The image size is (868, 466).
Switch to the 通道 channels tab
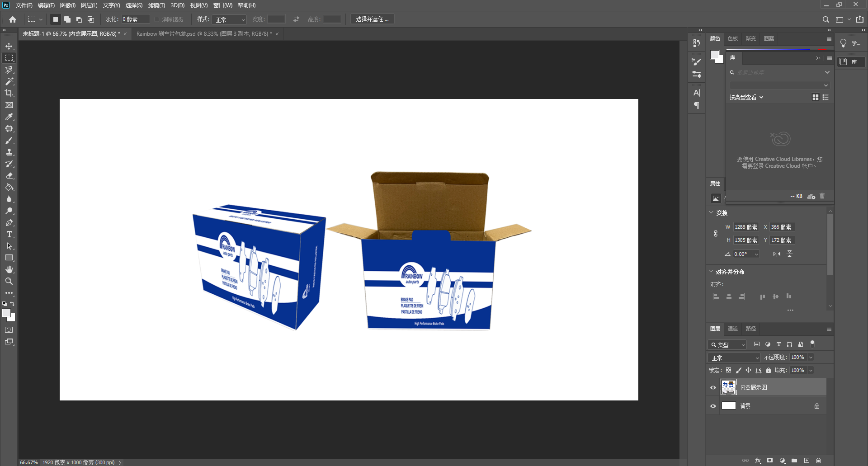(x=733, y=329)
